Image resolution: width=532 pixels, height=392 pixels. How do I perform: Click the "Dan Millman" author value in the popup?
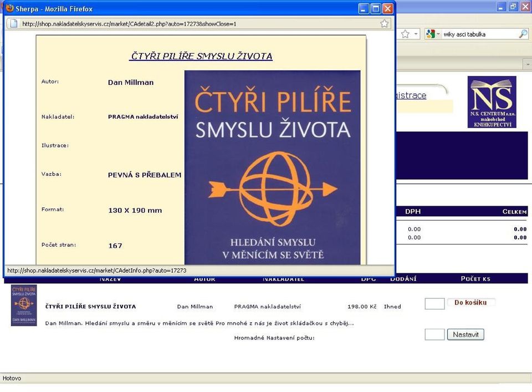(x=131, y=83)
